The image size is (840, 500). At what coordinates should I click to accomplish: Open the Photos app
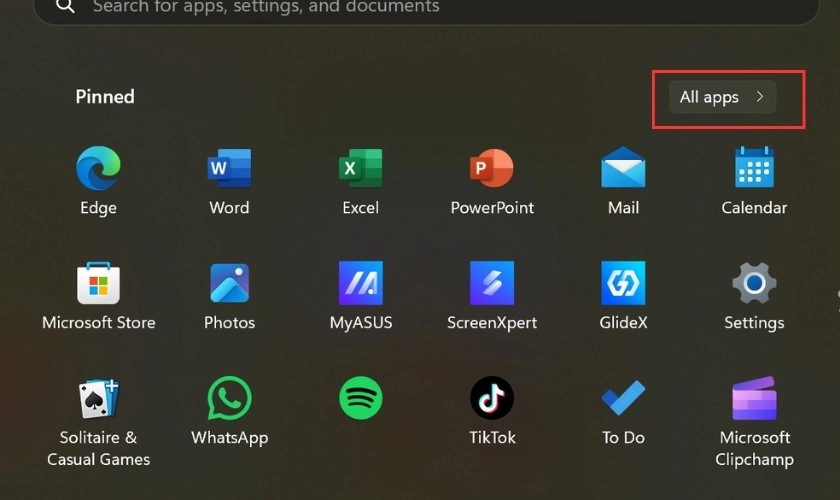tap(229, 283)
